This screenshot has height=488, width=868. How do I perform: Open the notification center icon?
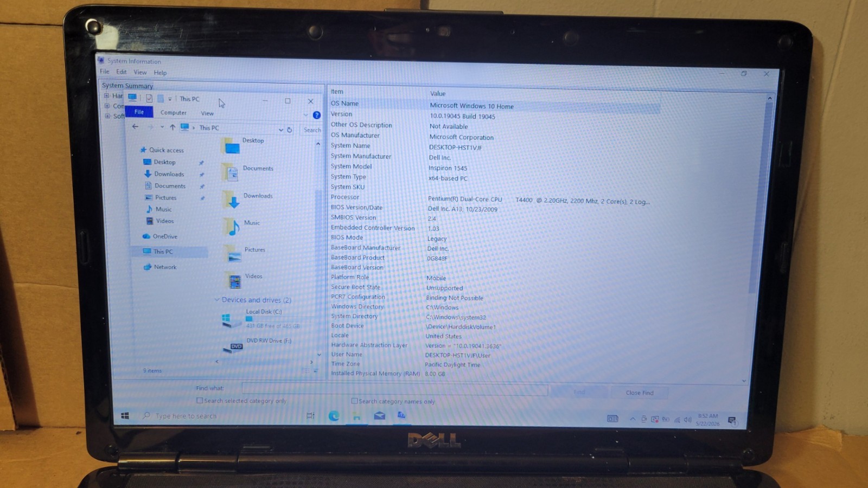tap(732, 420)
